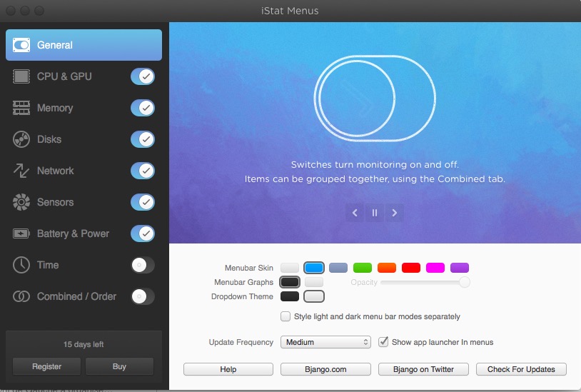Enable the Time monitoring switch
This screenshot has width=581, height=392.
(143, 265)
